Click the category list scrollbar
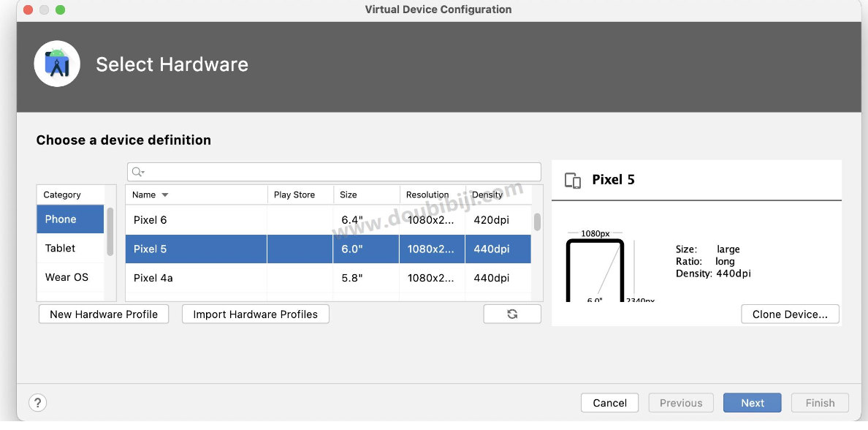This screenshot has height=430, width=868. (x=110, y=232)
